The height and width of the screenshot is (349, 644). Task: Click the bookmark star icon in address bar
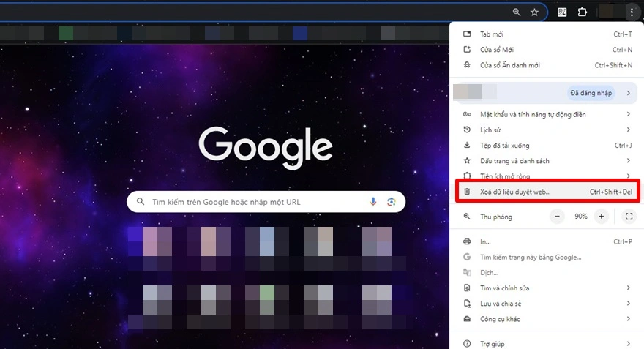[535, 12]
